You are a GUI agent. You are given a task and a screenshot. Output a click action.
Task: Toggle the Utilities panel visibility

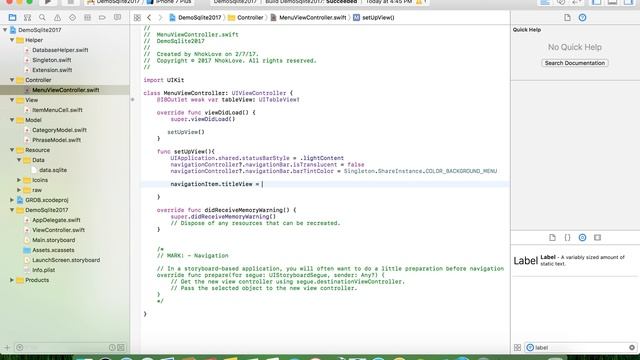(628, 2)
